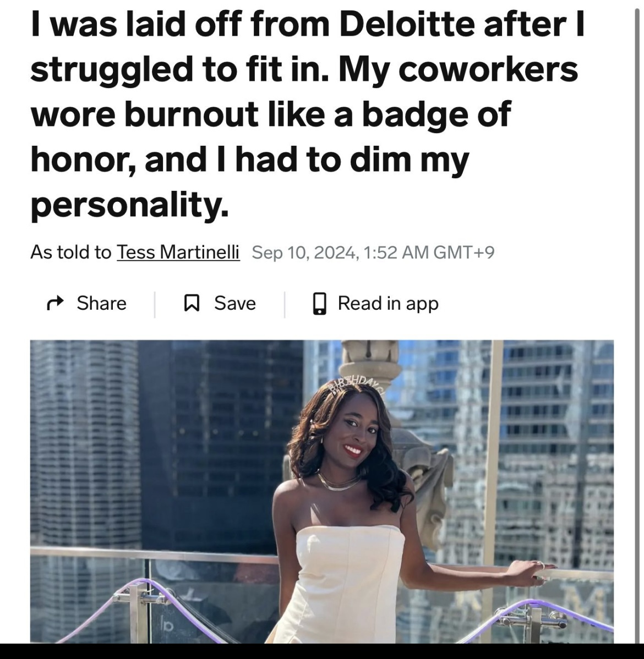Click the 'As told to' byline text
The image size is (644, 659).
pyautogui.click(x=70, y=252)
